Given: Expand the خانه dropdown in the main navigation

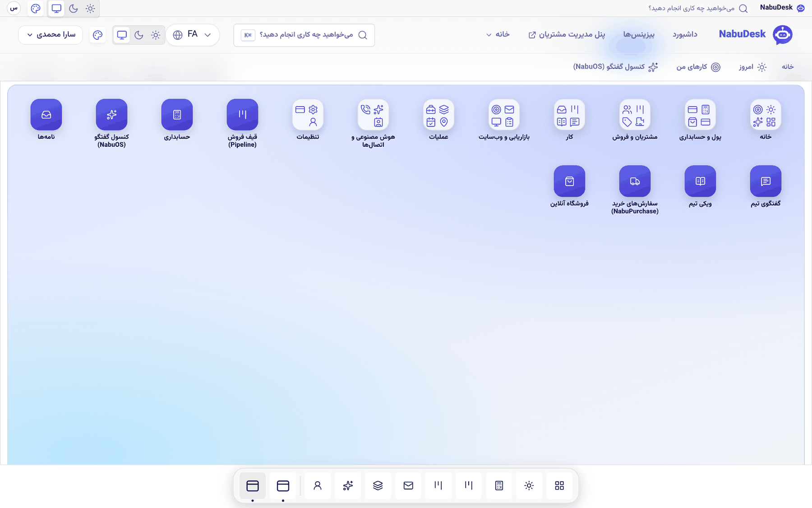Looking at the screenshot, I should point(498,34).
